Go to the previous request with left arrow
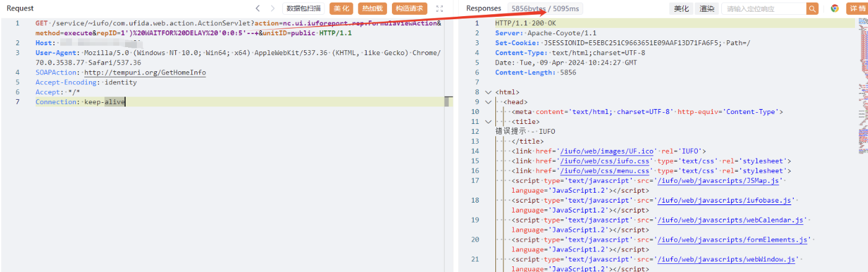This screenshot has width=868, height=272. 258,9
